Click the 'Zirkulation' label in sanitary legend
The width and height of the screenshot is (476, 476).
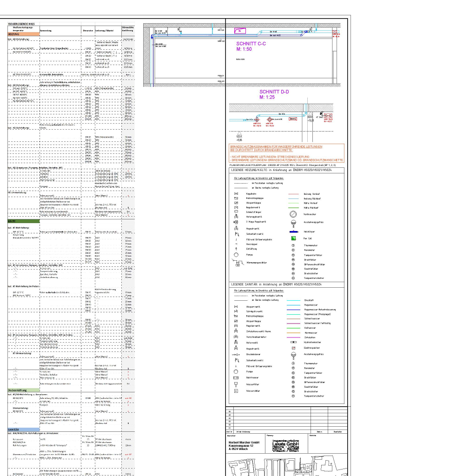[x=310, y=337]
